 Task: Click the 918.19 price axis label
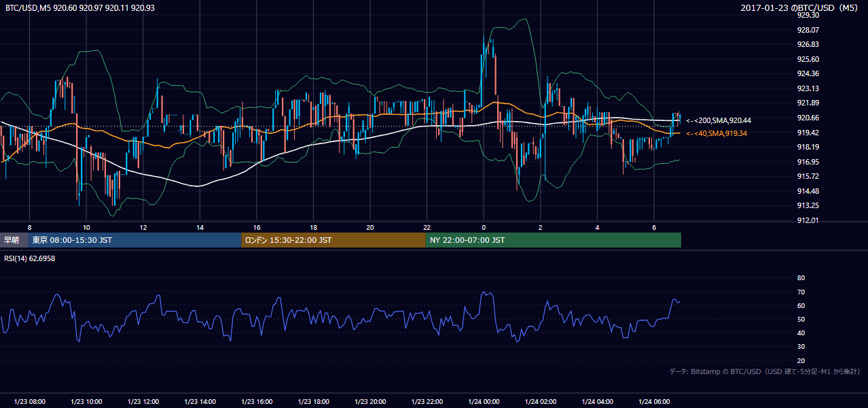click(808, 147)
